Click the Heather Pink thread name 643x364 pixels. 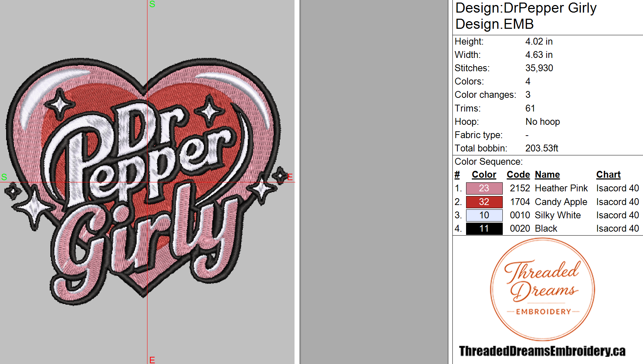click(x=561, y=188)
